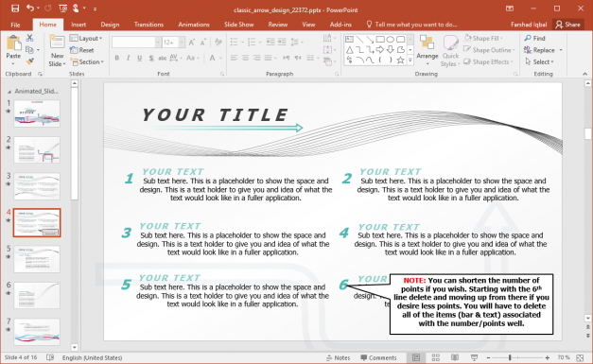Screen dimensions: 593x364
Task: Toggle the Notes pane
Action: click(x=338, y=357)
